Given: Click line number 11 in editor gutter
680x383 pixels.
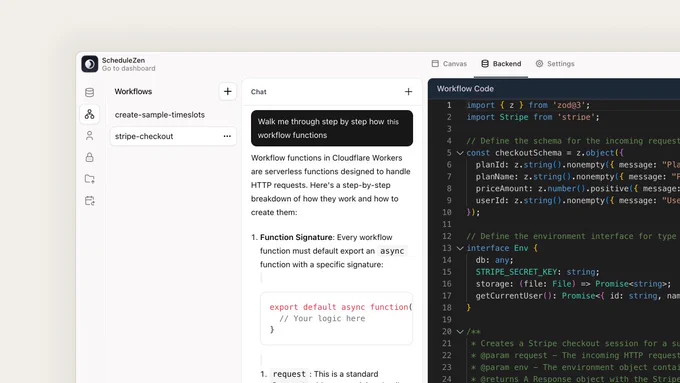Looking at the screenshot, I should pyautogui.click(x=447, y=224).
